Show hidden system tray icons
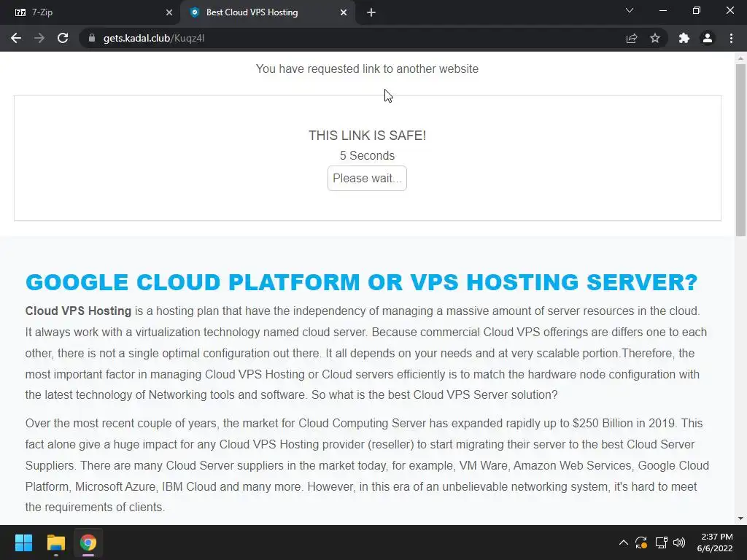Viewport: 747px width, 560px height. pyautogui.click(x=623, y=542)
